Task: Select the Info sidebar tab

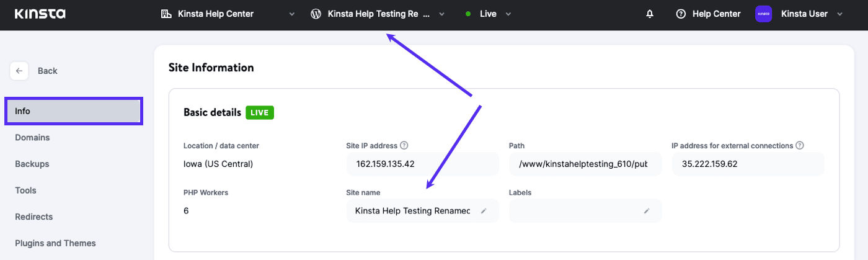Action: click(74, 111)
